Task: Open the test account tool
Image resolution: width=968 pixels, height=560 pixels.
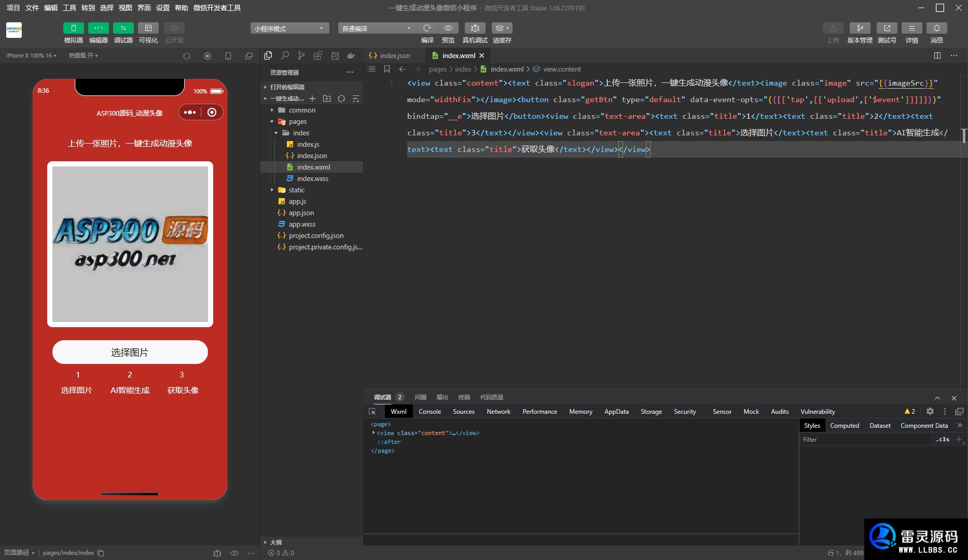Action: [887, 28]
